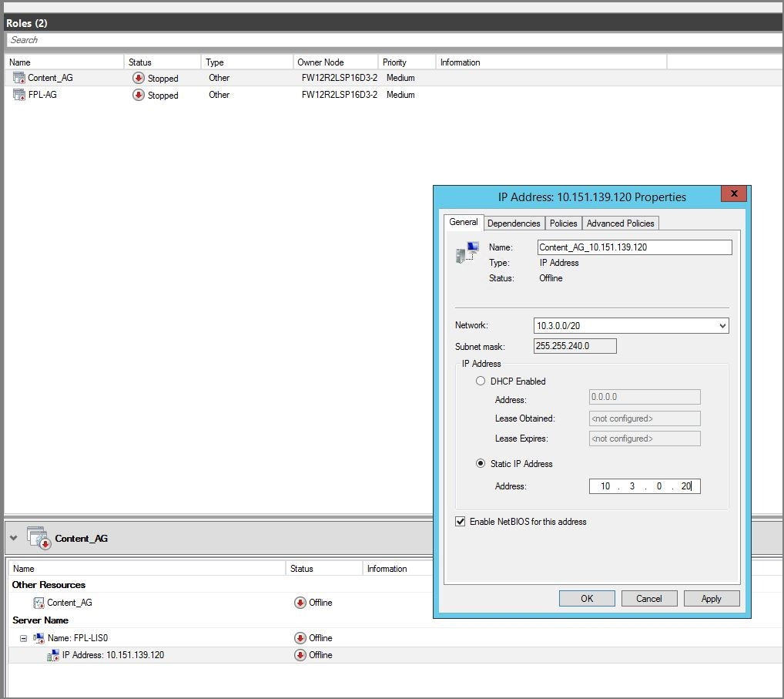Click the OK button in Properties dialog
The height and width of the screenshot is (699, 784).
pos(587,599)
